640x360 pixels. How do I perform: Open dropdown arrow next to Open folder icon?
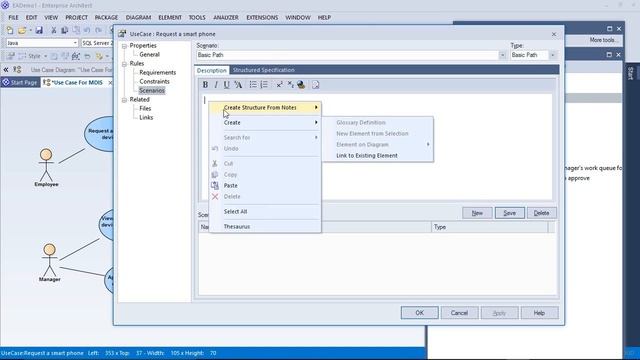click(30, 30)
